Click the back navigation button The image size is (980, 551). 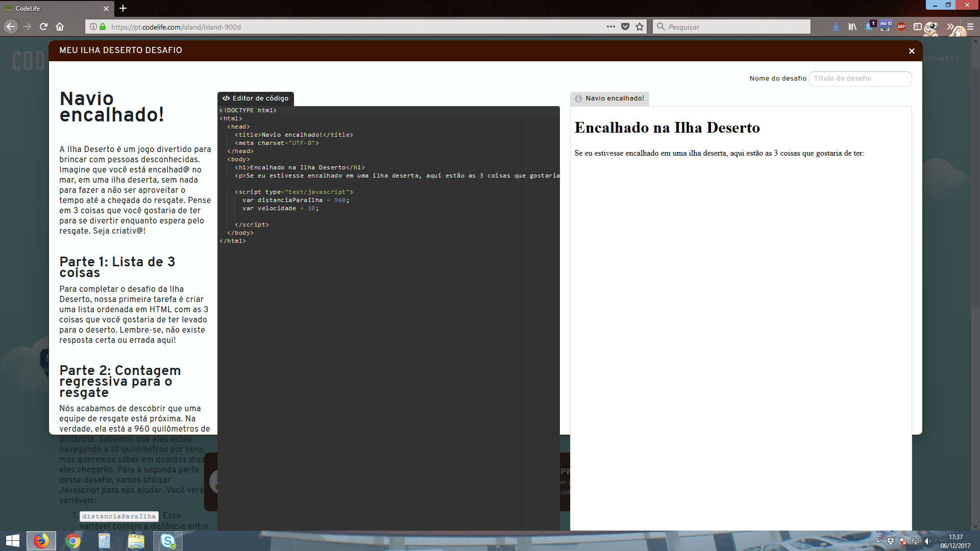[x=10, y=27]
